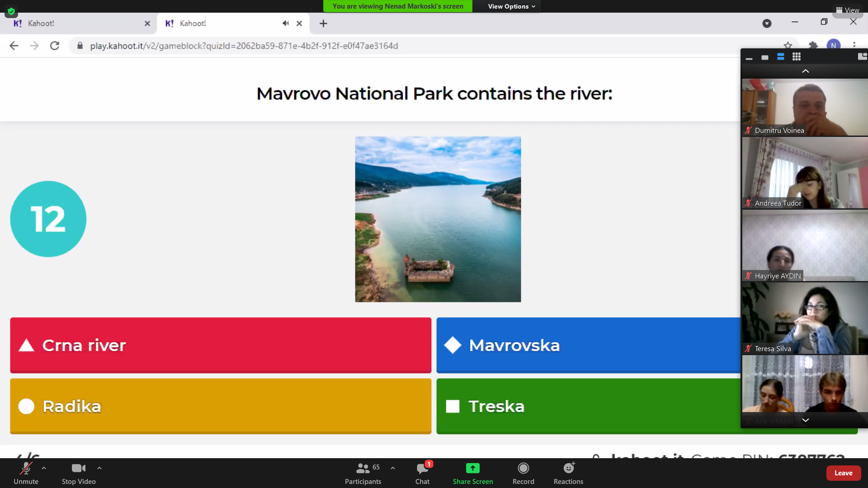Choose the yellow Radika answer tile
868x488 pixels.
click(x=221, y=406)
